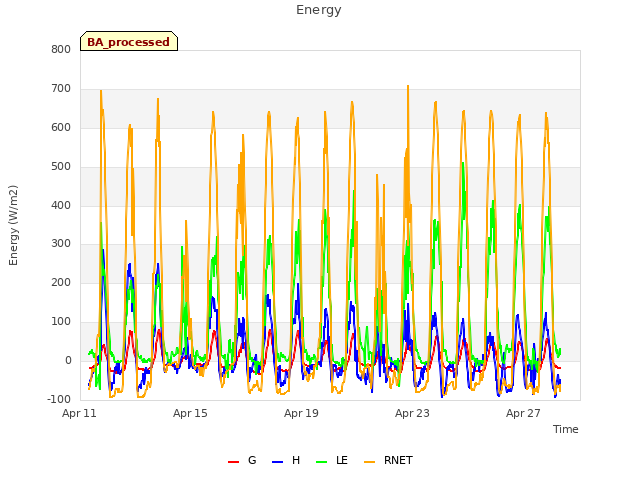Screen dimensions: 640x480
Task: Click the 'Apr 27' x-axis tick label
Action: (523, 413)
